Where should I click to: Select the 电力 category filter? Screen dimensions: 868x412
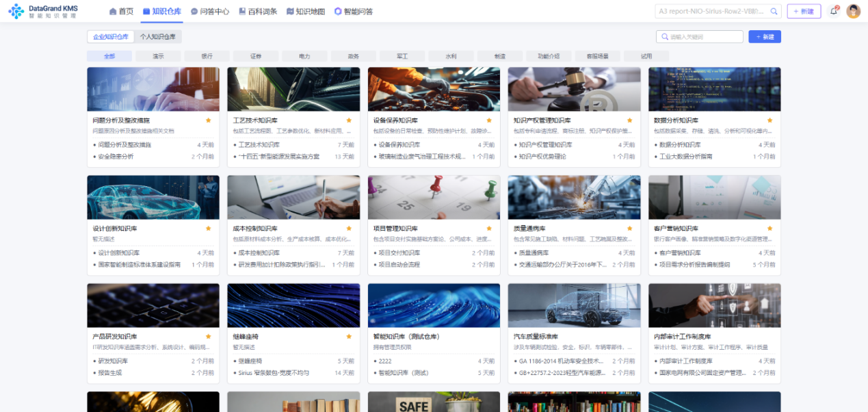(304, 56)
